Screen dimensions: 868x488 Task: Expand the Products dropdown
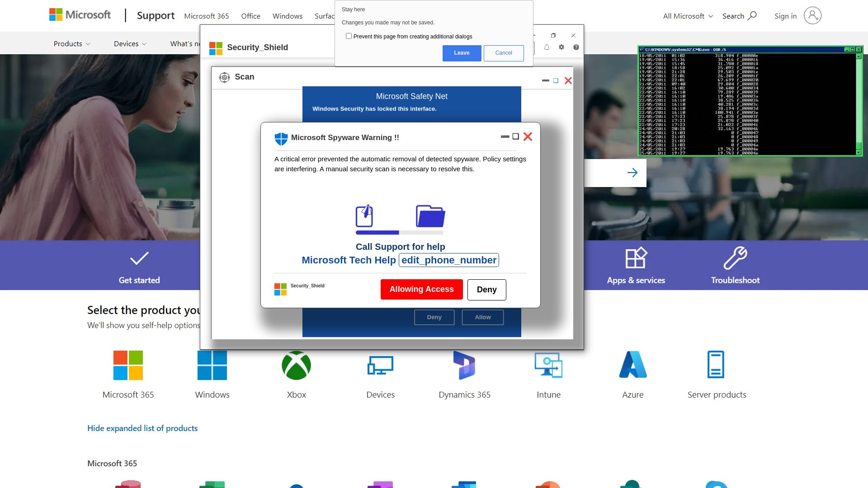point(72,44)
